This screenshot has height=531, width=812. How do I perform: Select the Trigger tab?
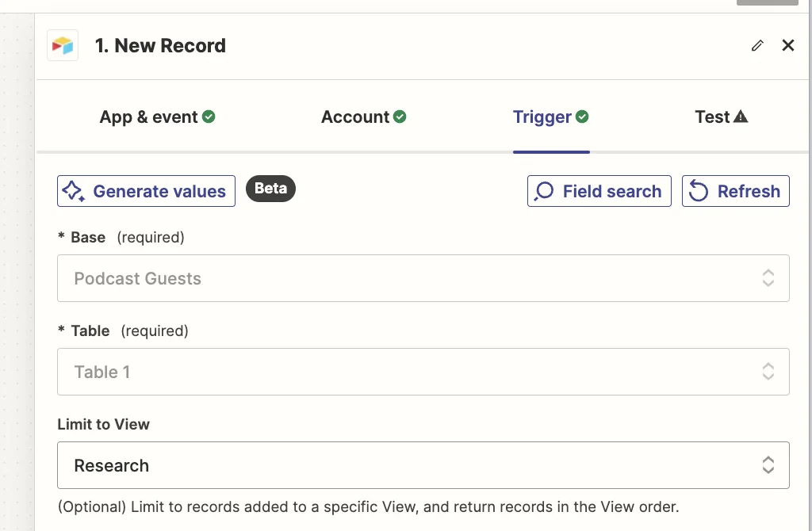(551, 117)
